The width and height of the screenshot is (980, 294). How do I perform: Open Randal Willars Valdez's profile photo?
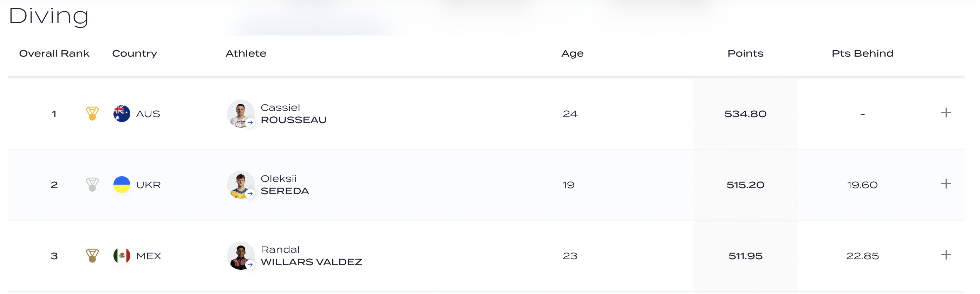[x=241, y=256]
